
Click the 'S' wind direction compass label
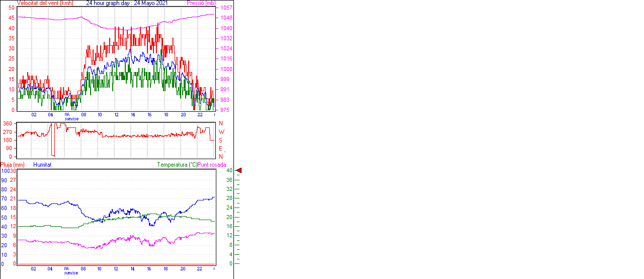(x=220, y=140)
